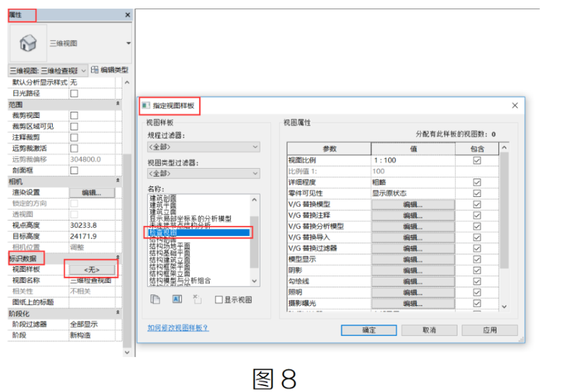Click 编辑... for V/G 替换模型
This screenshot has width=563, height=392.
tap(413, 205)
